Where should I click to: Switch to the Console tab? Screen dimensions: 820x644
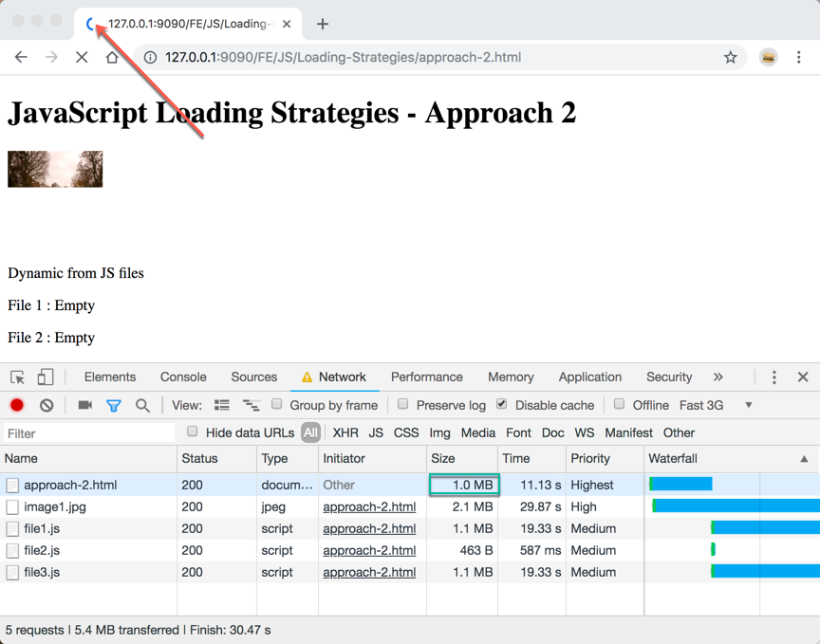[183, 377]
